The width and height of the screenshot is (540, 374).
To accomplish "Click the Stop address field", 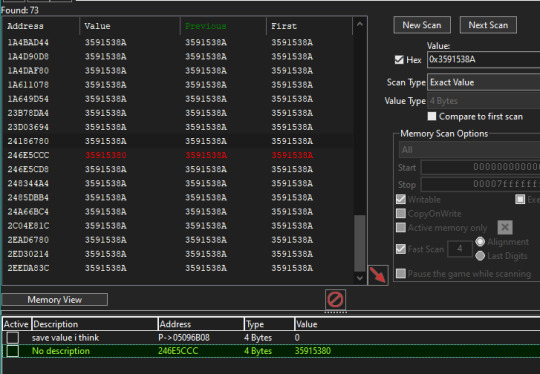I will (480, 184).
